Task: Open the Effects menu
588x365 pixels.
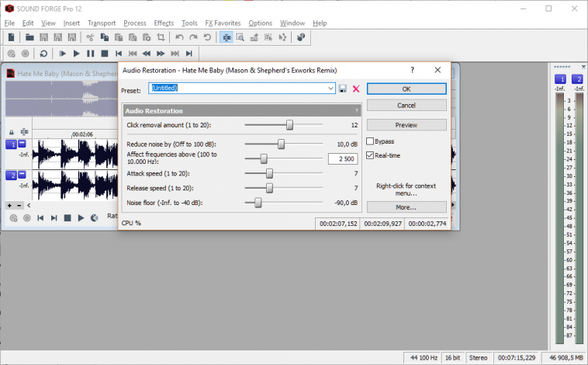Action: [x=164, y=23]
